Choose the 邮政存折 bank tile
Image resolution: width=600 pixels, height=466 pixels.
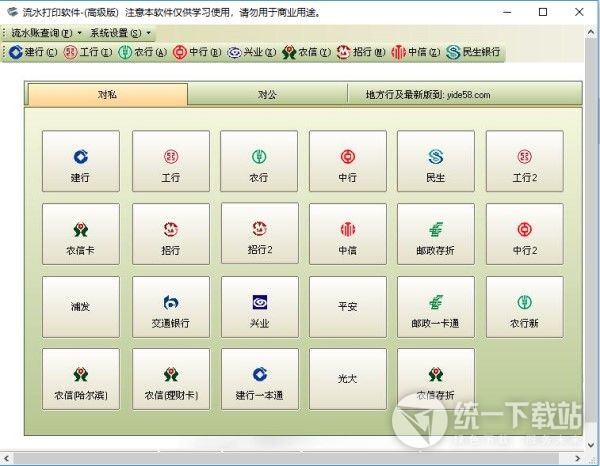[x=436, y=234]
